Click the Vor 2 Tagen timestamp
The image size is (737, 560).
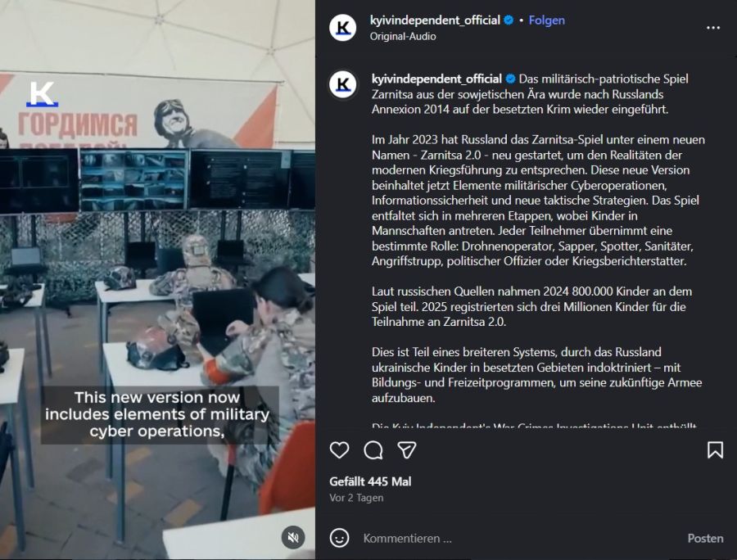[356, 498]
